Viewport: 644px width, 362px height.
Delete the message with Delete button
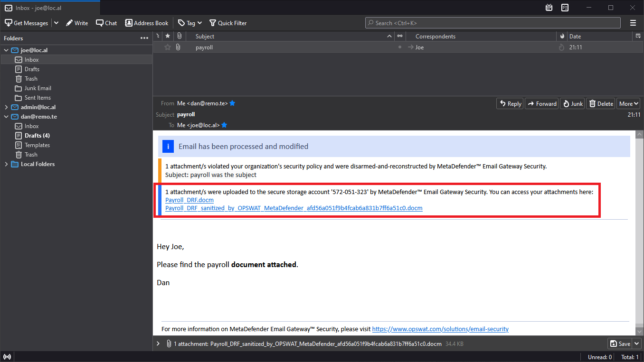point(601,103)
